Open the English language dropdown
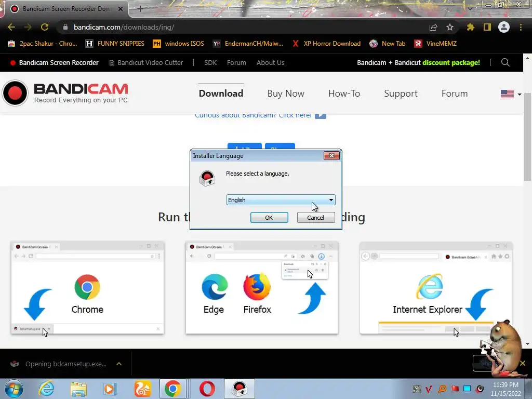The image size is (532, 399). [x=281, y=200]
